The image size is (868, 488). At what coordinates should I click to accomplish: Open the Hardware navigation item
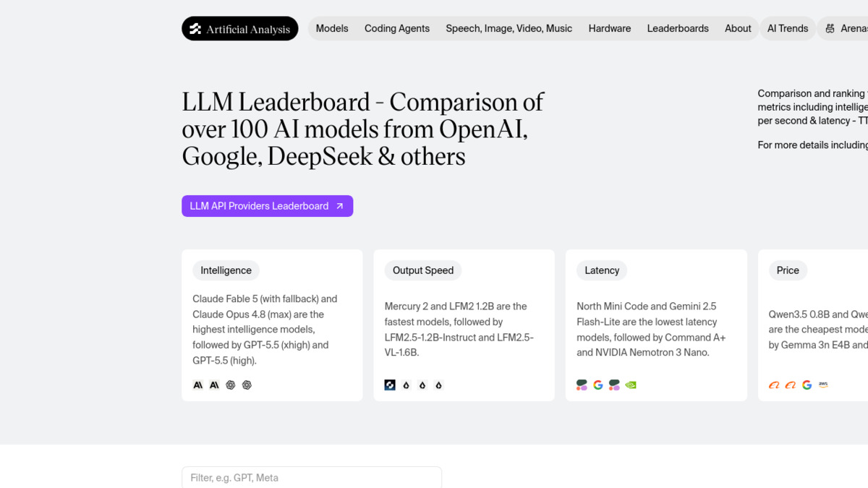click(610, 29)
